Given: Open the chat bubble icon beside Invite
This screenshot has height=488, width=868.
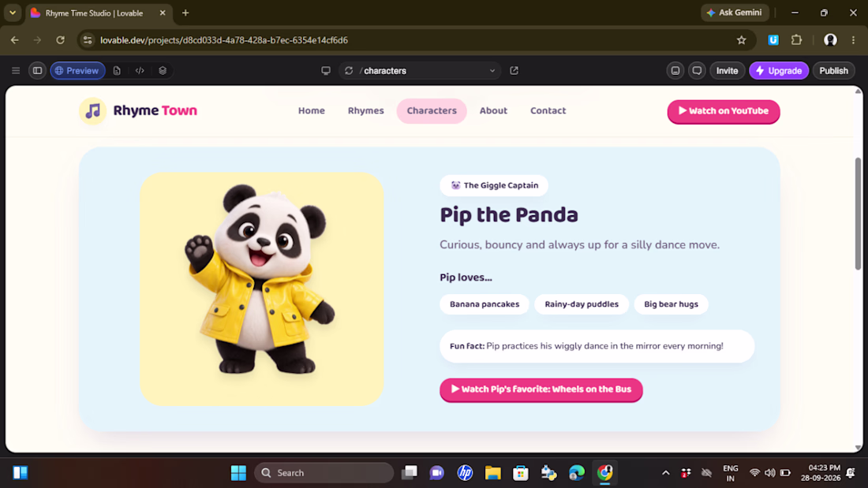Looking at the screenshot, I should tap(697, 71).
